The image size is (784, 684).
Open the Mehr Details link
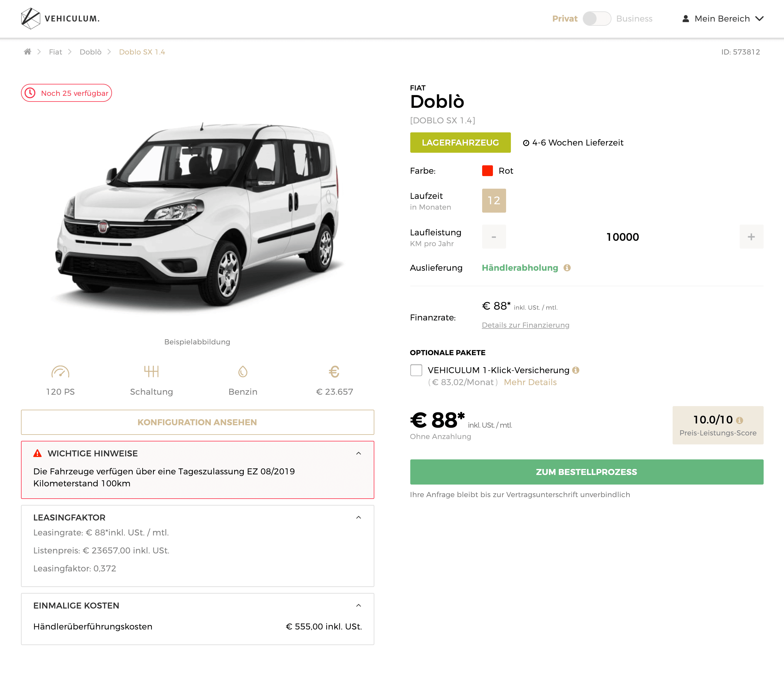530,382
